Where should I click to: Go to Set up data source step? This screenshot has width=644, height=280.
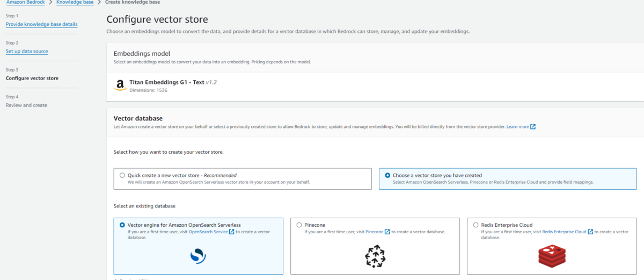pos(27,51)
